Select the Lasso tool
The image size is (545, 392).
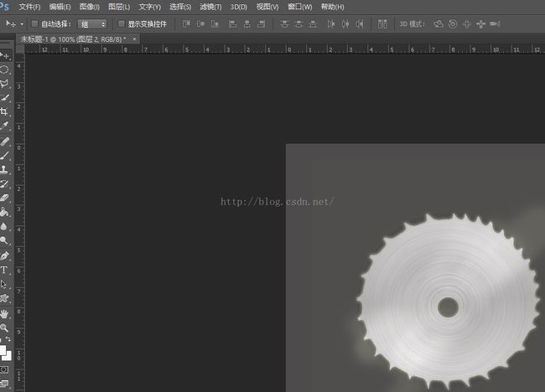click(5, 83)
